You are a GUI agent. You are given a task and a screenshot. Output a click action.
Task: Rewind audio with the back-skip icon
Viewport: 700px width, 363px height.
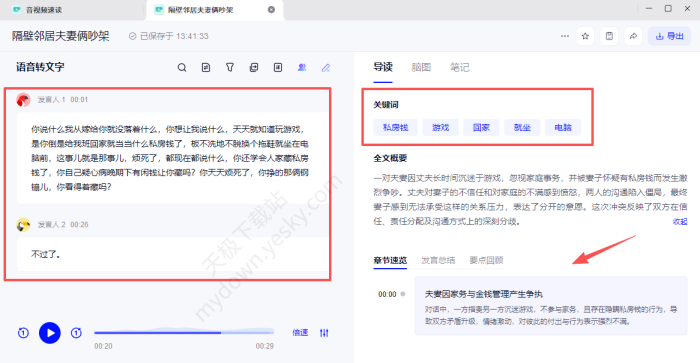tap(23, 333)
